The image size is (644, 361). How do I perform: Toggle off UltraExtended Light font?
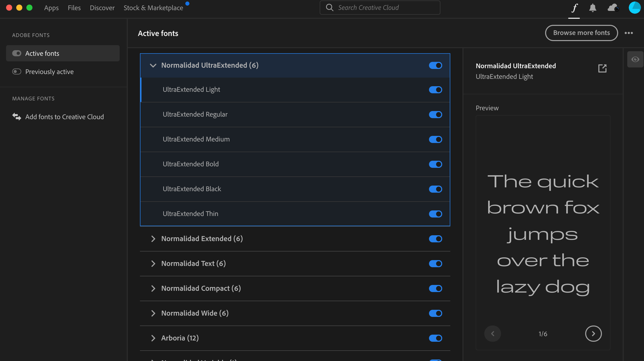click(436, 89)
